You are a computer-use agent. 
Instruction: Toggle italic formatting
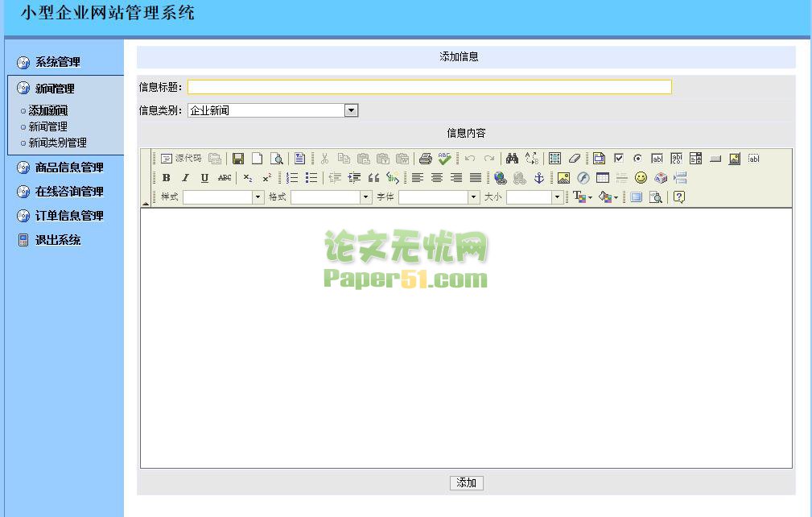pos(185,178)
